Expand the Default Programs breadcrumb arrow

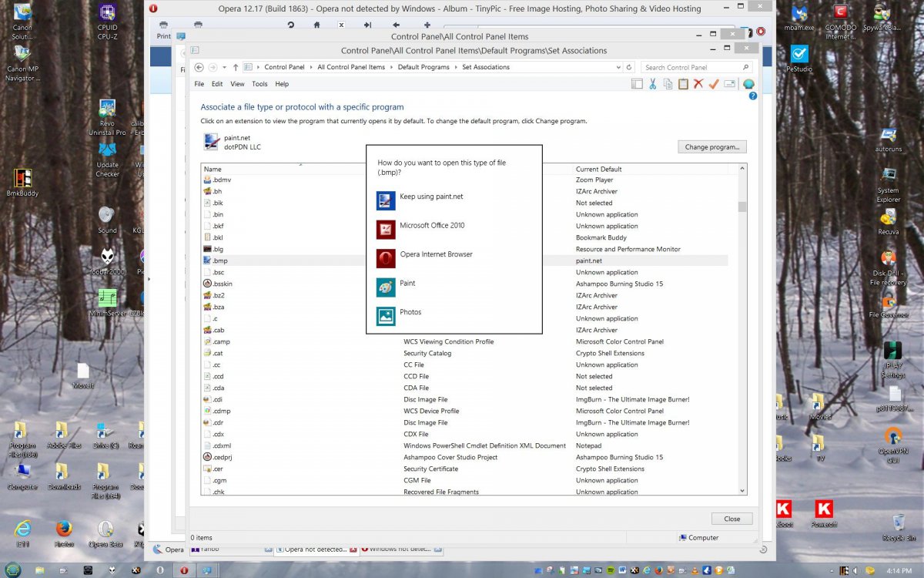(456, 67)
